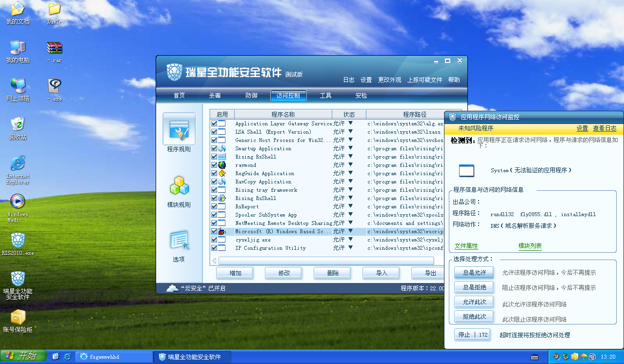Click the 总是允许 button

474,272
